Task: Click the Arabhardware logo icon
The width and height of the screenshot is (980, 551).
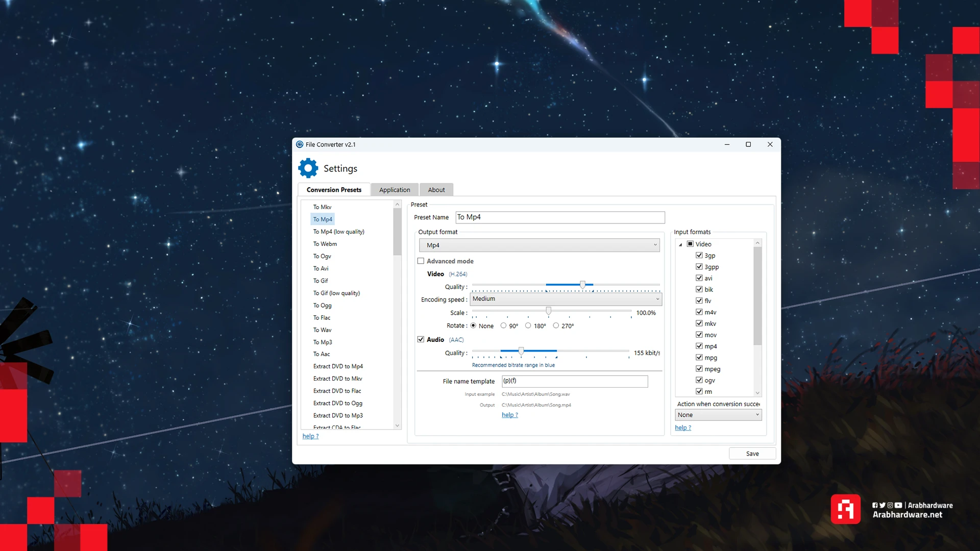Action: pos(845,509)
